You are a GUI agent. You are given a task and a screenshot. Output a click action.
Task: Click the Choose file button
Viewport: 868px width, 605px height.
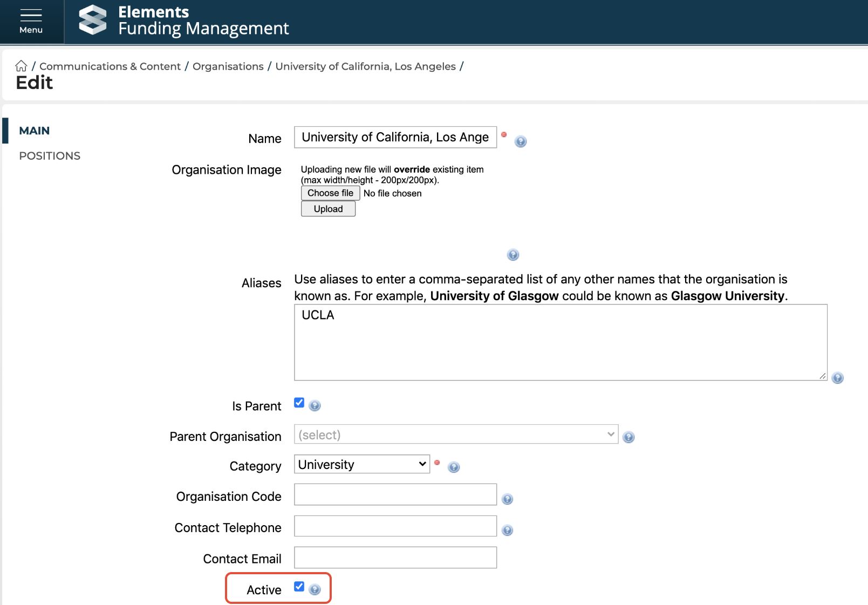click(x=330, y=193)
